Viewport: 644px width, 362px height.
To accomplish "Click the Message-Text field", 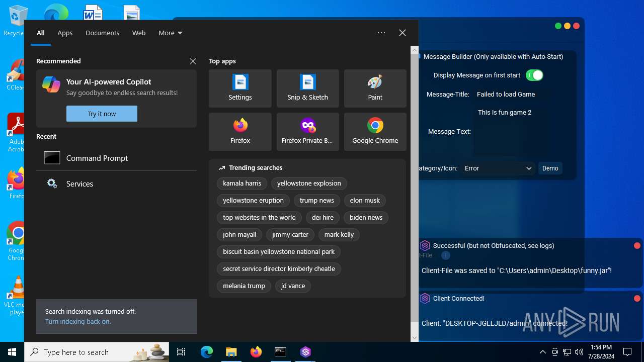I will (x=511, y=131).
